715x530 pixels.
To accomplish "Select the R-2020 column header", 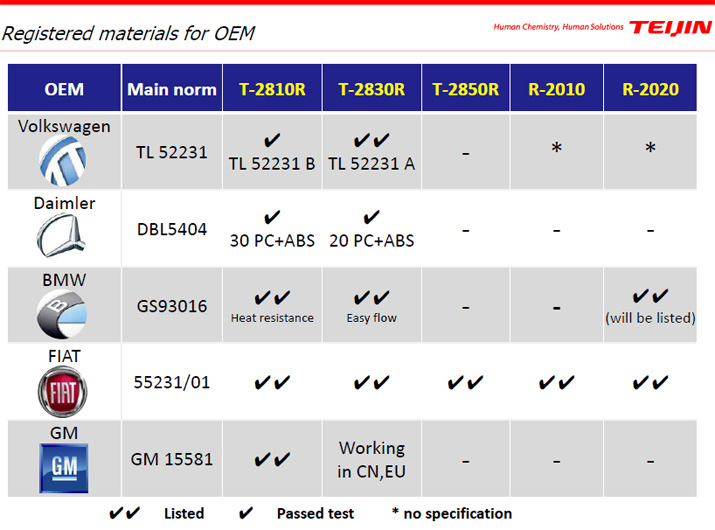I will click(x=650, y=88).
